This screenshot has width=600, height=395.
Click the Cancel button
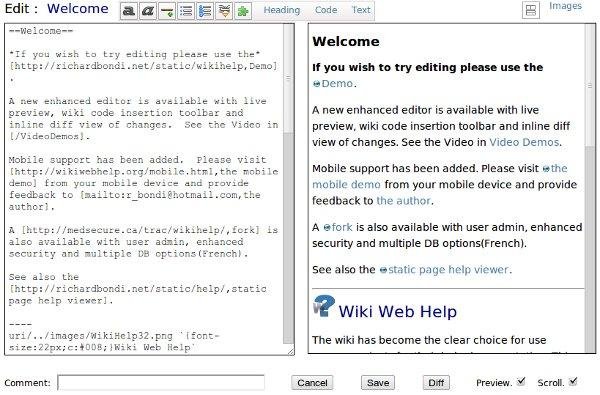click(x=312, y=383)
